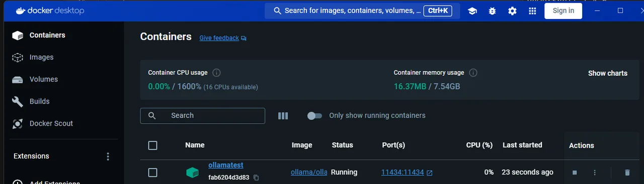644x184 pixels.
Task: Check the select-all containers checkbox in header
Action: (153, 145)
